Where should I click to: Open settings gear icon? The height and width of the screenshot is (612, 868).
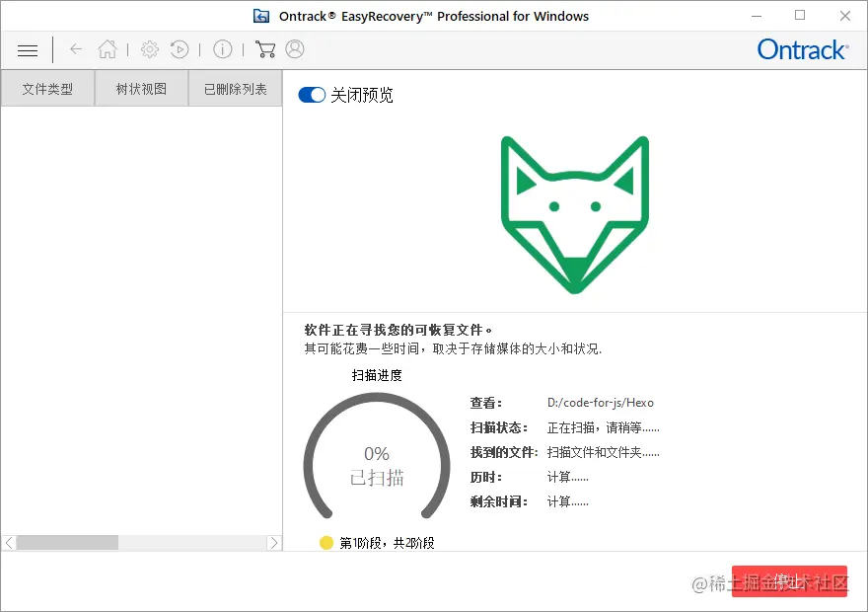click(x=150, y=49)
